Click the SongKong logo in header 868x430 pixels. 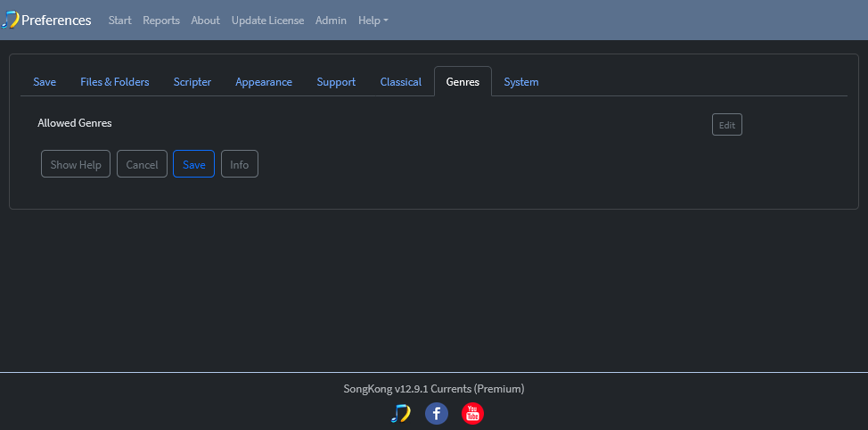pos(10,20)
